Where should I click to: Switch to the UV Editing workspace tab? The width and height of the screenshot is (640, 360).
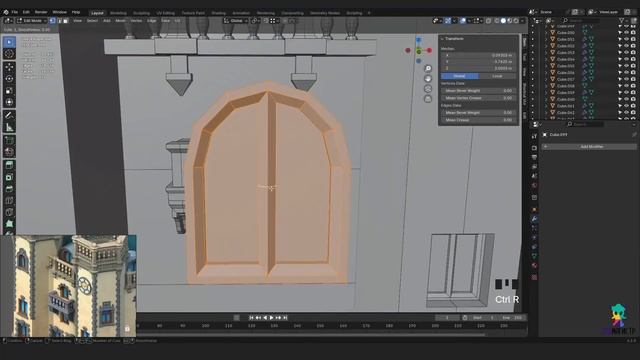point(165,13)
